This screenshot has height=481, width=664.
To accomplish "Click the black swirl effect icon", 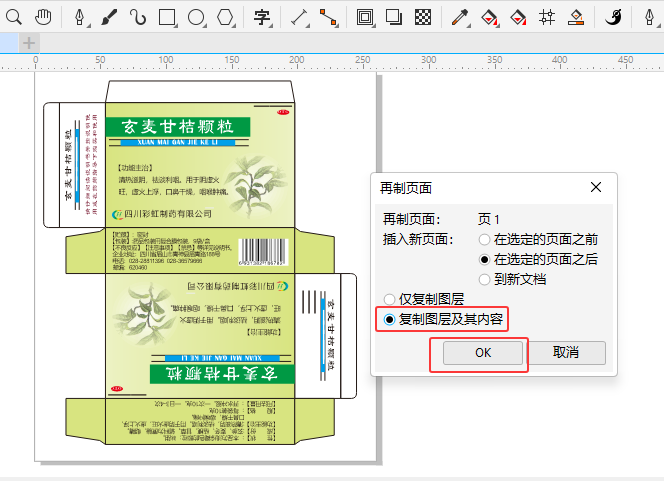I will [x=613, y=17].
